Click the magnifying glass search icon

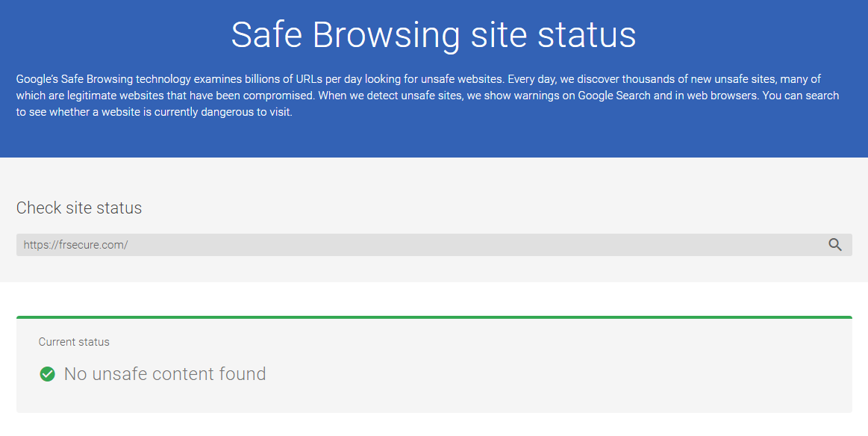coord(834,245)
